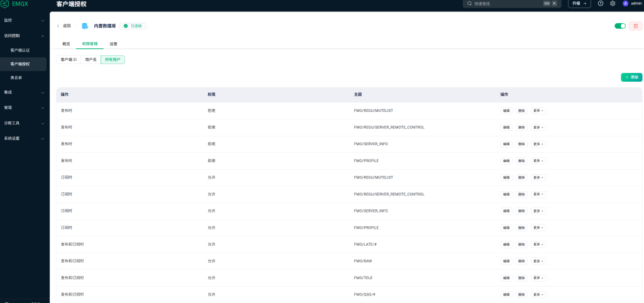Open help icon in top bar
Viewport: 644px width, 303px height.
[601, 4]
